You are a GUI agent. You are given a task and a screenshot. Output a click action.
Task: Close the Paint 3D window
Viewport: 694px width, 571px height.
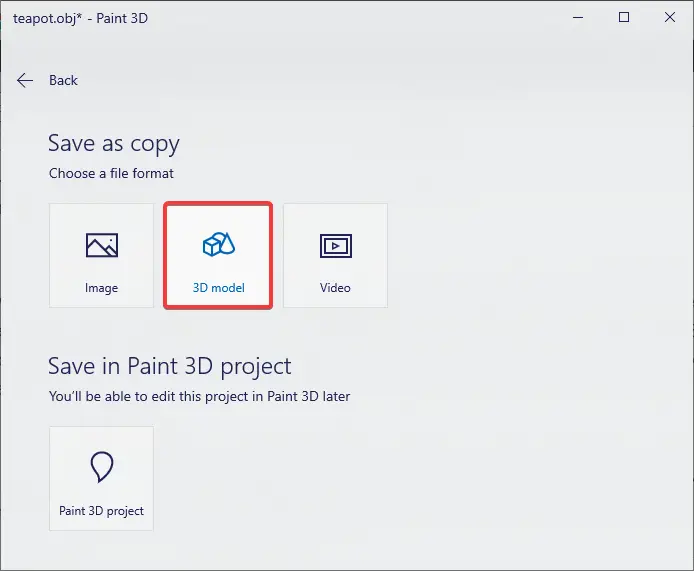pyautogui.click(x=670, y=18)
